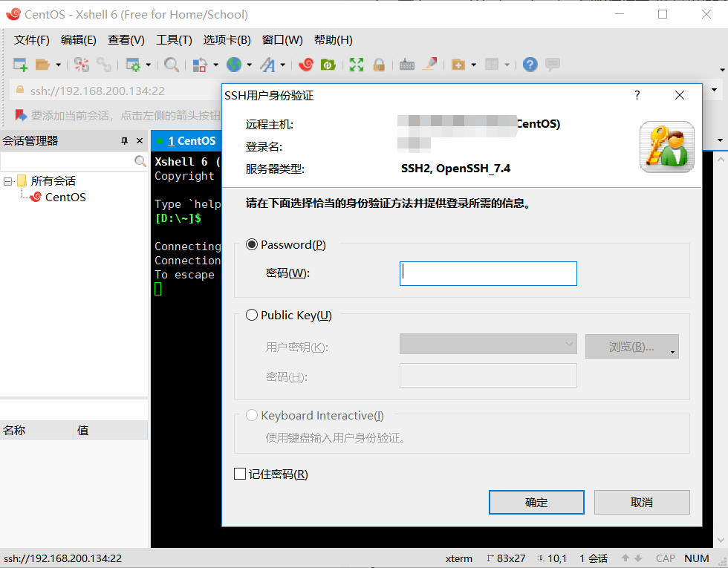Click the speech-bubble Feedback toolbar icon
Viewport: 728px width, 568px height.
pyautogui.click(x=553, y=65)
